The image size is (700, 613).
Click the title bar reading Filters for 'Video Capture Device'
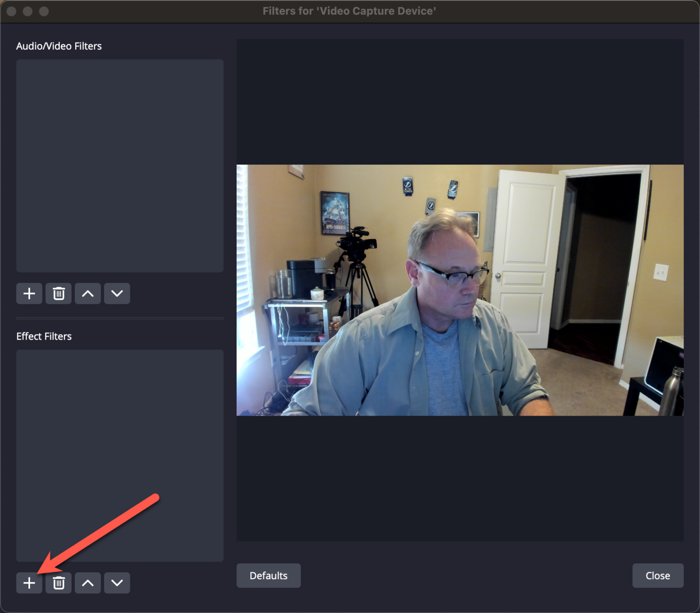click(x=349, y=11)
